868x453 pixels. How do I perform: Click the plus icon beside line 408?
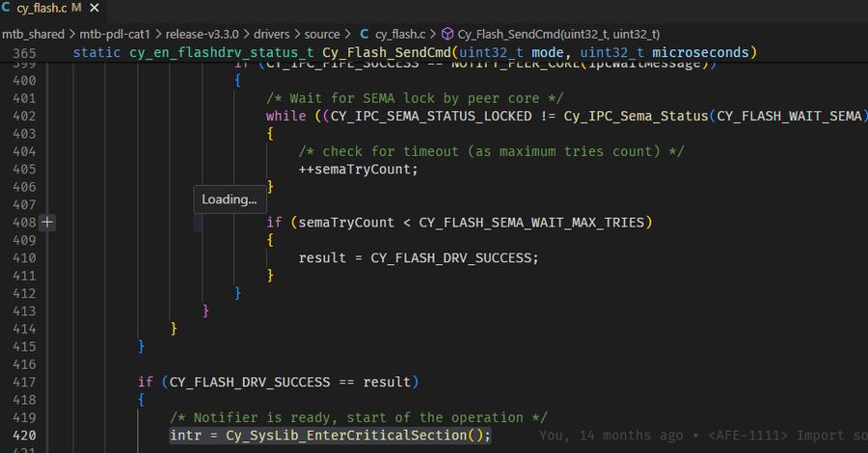coord(48,223)
